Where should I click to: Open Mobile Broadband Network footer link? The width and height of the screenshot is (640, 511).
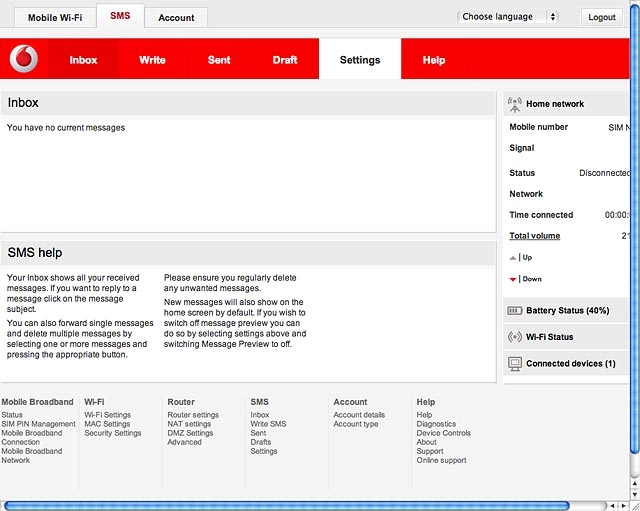[32, 455]
